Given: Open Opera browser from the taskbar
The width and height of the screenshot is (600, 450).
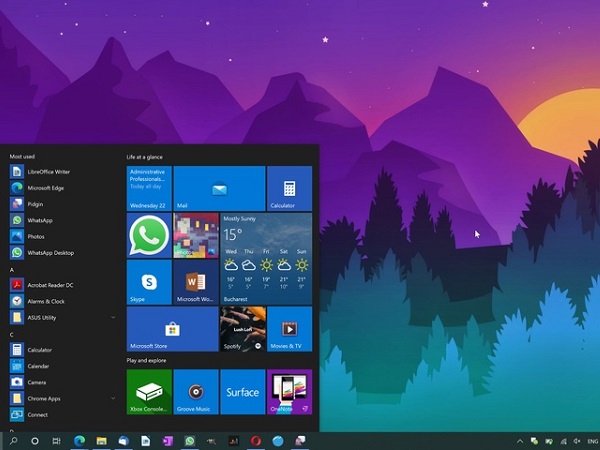Looking at the screenshot, I should tap(256, 441).
